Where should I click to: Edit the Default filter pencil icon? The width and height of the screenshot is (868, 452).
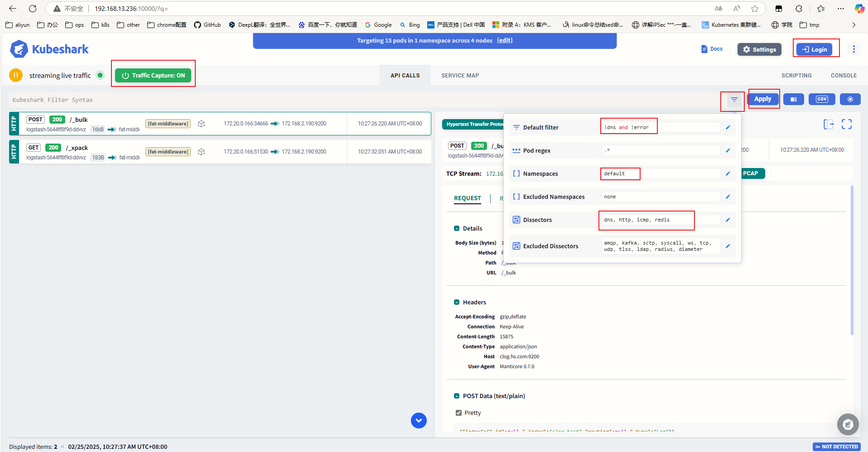pyautogui.click(x=728, y=127)
